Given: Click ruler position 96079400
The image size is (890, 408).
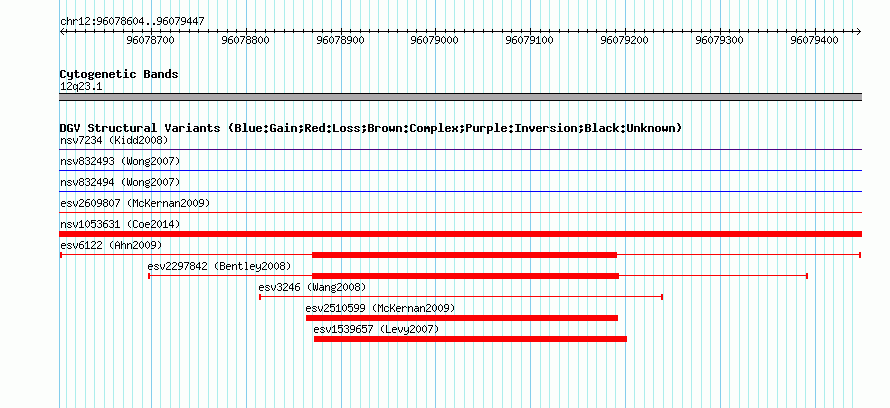Looking at the screenshot, I should click(x=816, y=40).
